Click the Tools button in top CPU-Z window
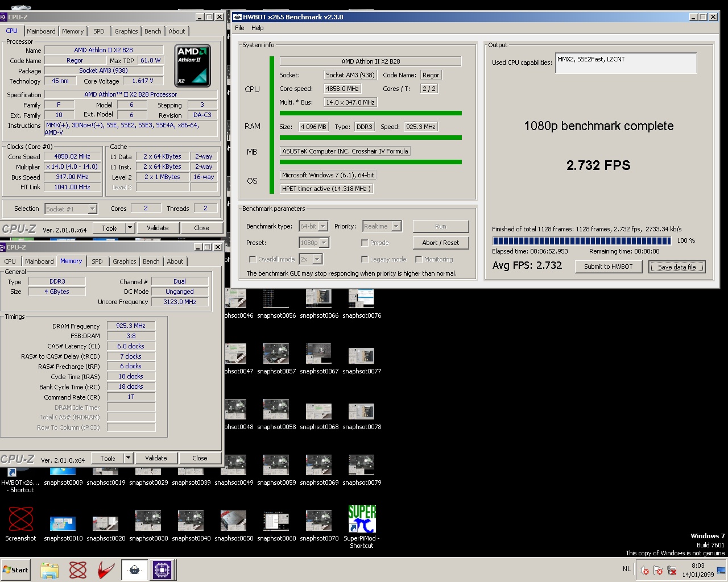The height and width of the screenshot is (582, 728). pyautogui.click(x=109, y=228)
